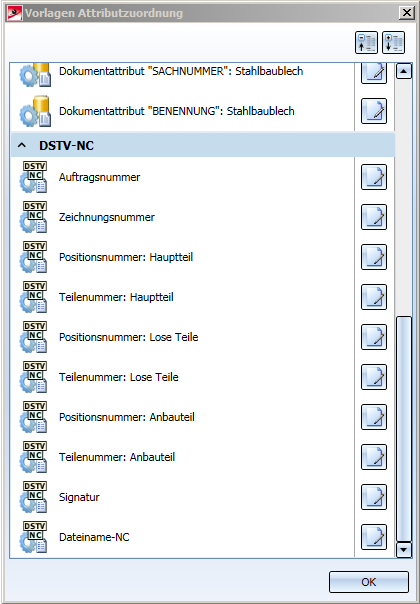Select Teilenummer: Hauptteil text
Screen dimensions: 420x604
point(116,297)
